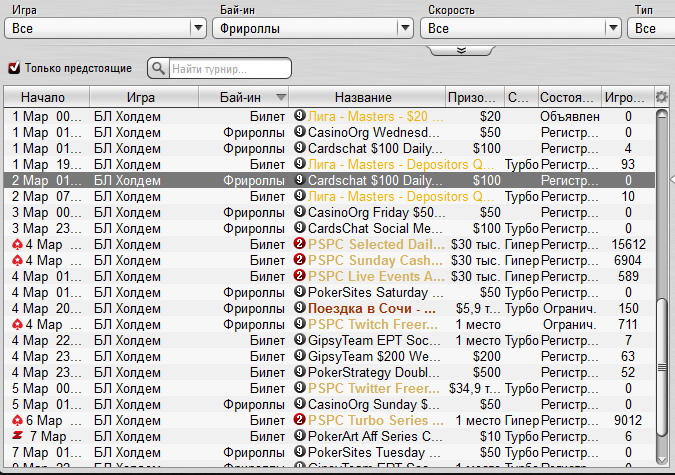Click the tournament list scroll-down arrow

click(662, 460)
